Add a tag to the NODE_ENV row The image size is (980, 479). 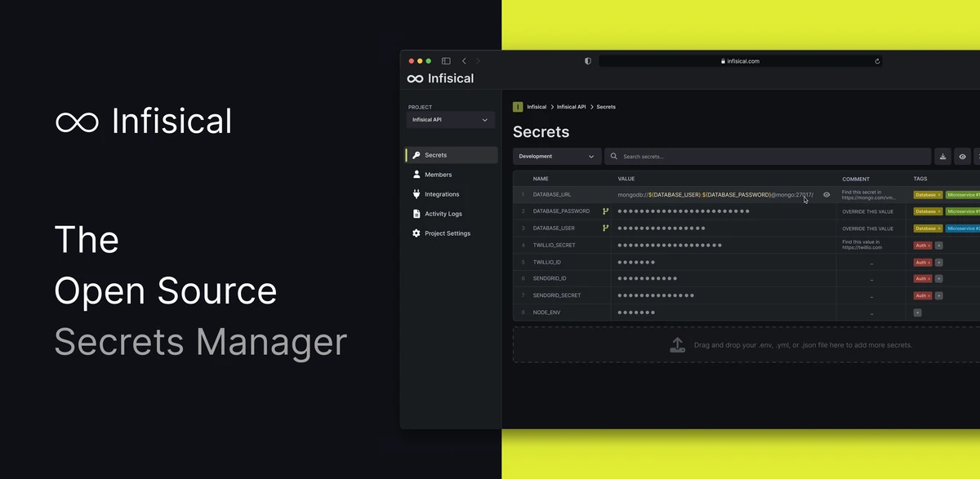(918, 313)
